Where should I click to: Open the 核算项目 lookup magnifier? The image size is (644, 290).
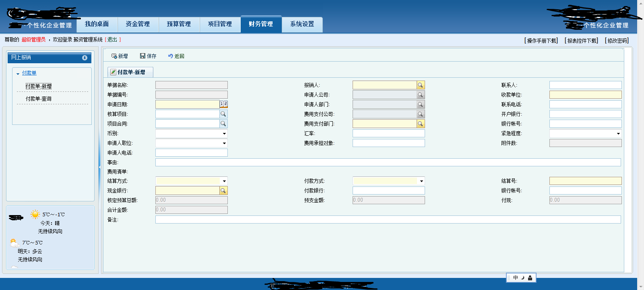(223, 114)
